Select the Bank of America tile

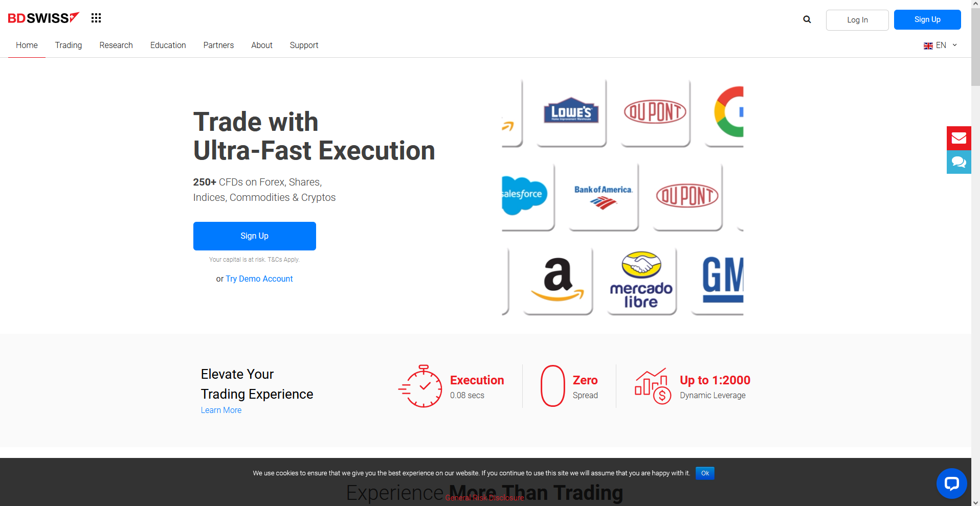point(604,197)
